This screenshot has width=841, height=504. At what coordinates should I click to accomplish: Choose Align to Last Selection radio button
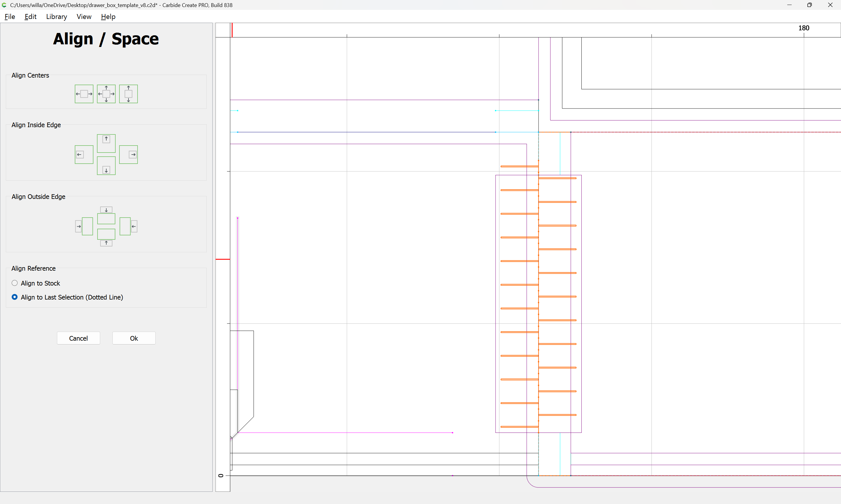pos(15,297)
